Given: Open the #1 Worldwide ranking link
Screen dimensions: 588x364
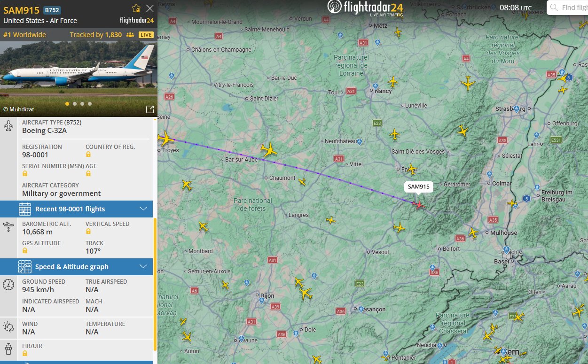Looking at the screenshot, I should [24, 35].
